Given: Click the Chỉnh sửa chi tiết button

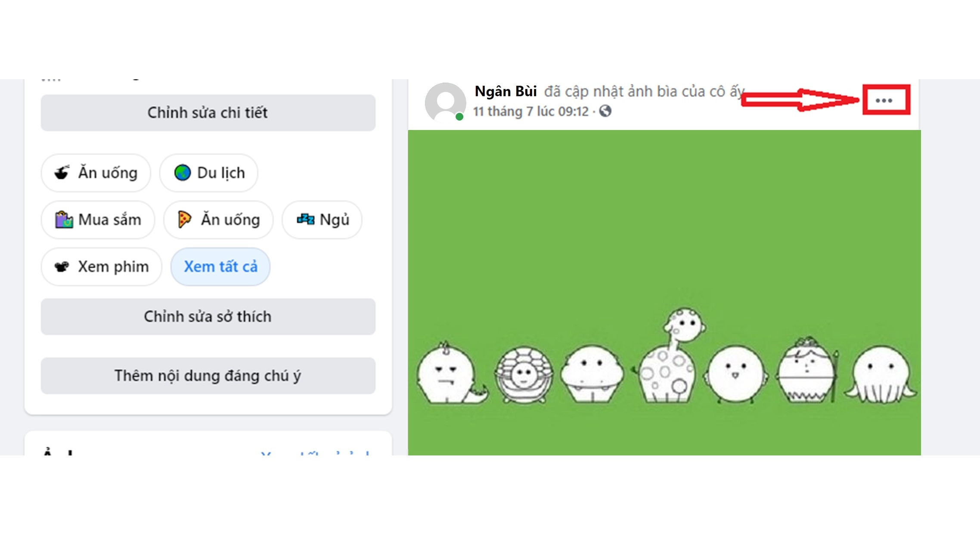Looking at the screenshot, I should (208, 113).
